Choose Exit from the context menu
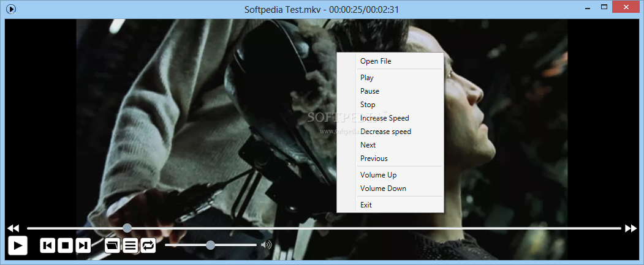644x265 pixels. pos(390,204)
